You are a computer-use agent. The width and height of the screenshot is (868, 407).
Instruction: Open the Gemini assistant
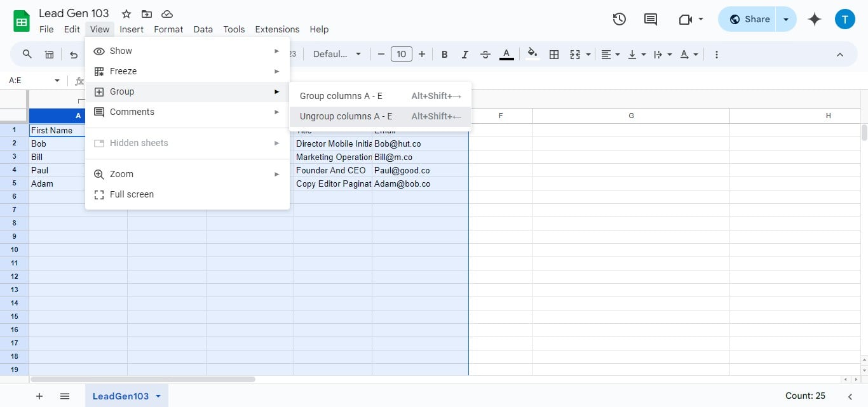point(814,19)
